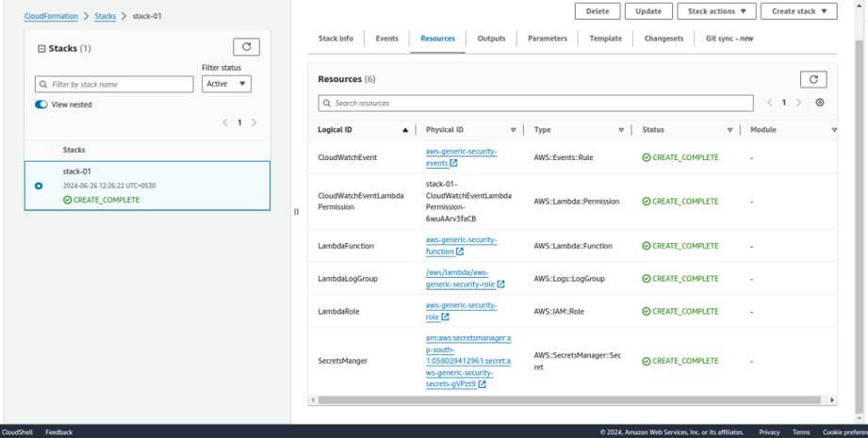The image size is (868, 438).
Task: Switch to Git sync - new tab
Action: coord(729,39)
